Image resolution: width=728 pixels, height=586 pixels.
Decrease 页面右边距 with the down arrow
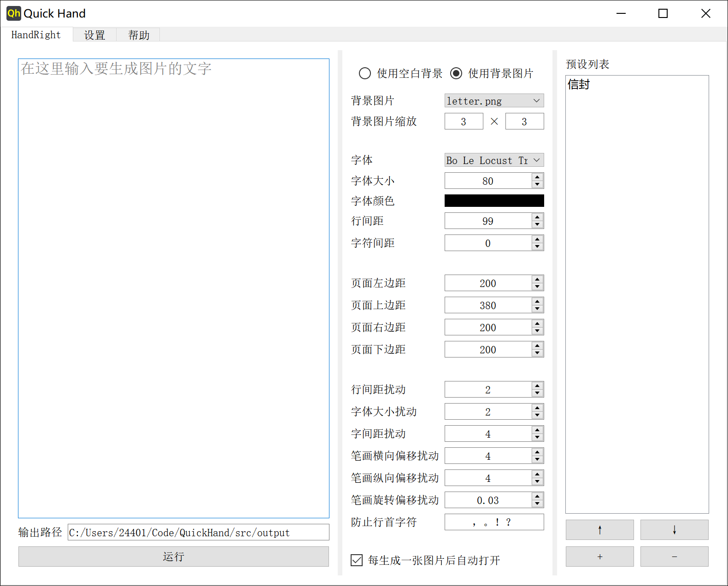pos(538,331)
